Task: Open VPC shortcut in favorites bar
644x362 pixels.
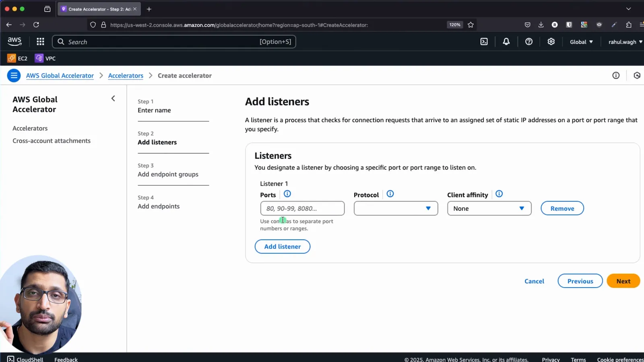Action: [45, 58]
